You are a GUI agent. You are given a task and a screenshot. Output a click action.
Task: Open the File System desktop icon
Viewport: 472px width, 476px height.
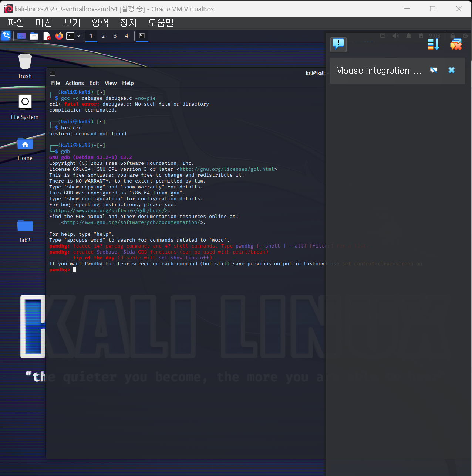coord(25,107)
